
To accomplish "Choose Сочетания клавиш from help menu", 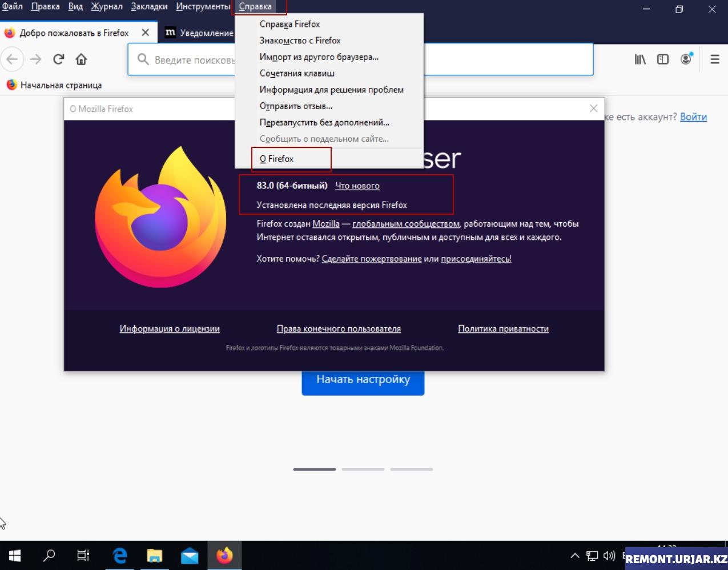I will pos(297,73).
